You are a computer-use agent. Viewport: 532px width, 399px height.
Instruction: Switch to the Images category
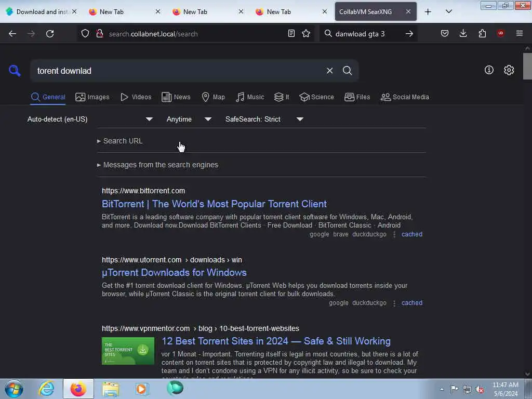[x=92, y=97]
